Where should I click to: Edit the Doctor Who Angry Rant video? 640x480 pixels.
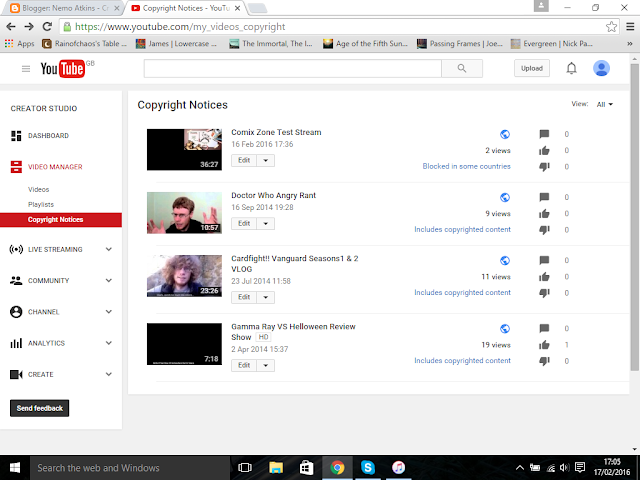pos(244,224)
